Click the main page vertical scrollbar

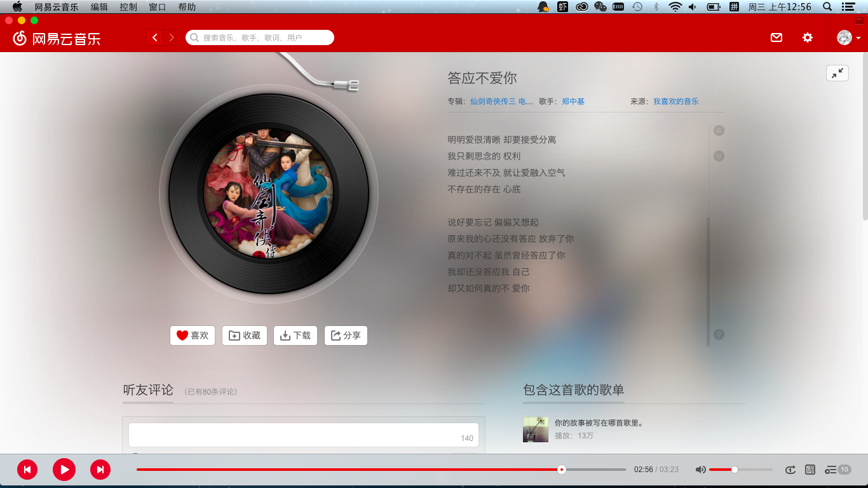pyautogui.click(x=865, y=137)
